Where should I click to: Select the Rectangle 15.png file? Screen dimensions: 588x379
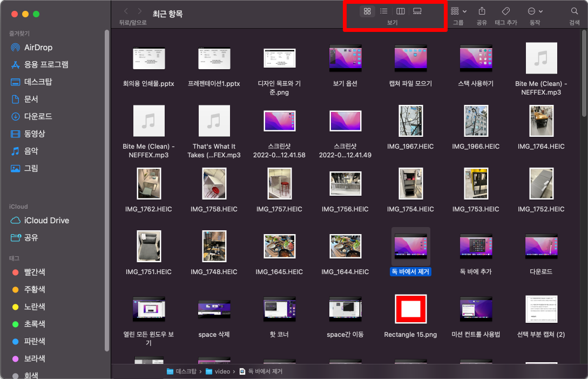point(410,309)
